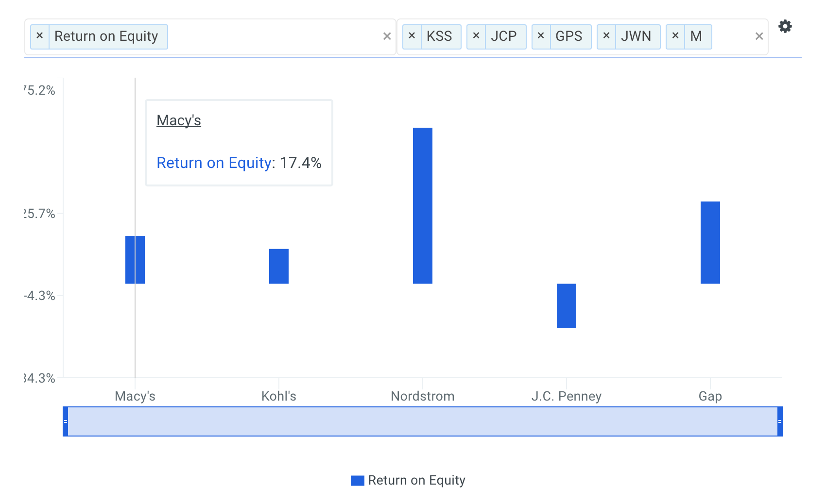Click the Kohl's bar in the chart

[279, 266]
